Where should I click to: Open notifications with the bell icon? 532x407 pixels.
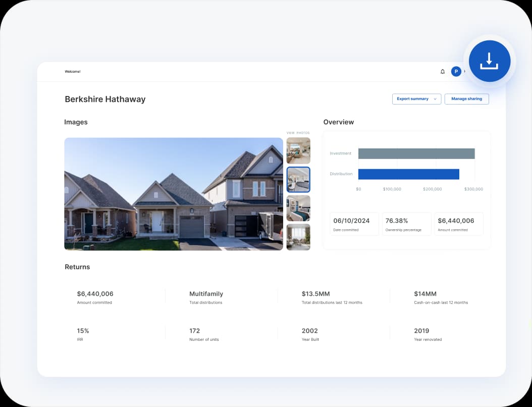click(443, 72)
